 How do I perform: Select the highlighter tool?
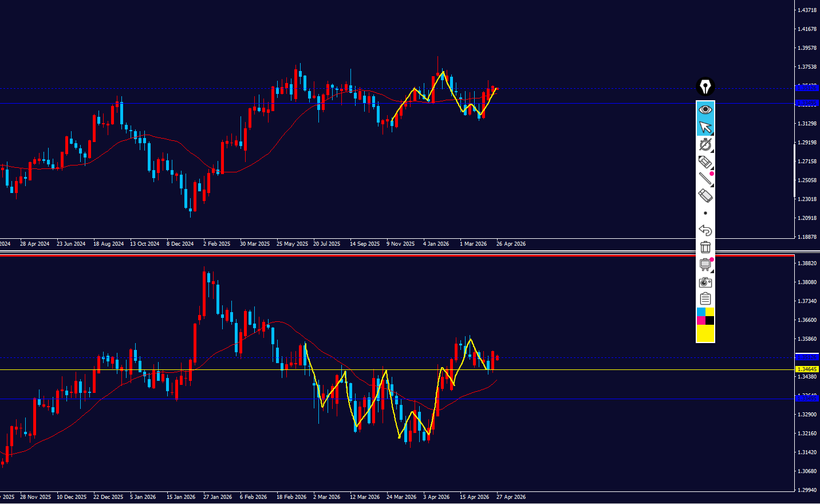tap(704, 162)
